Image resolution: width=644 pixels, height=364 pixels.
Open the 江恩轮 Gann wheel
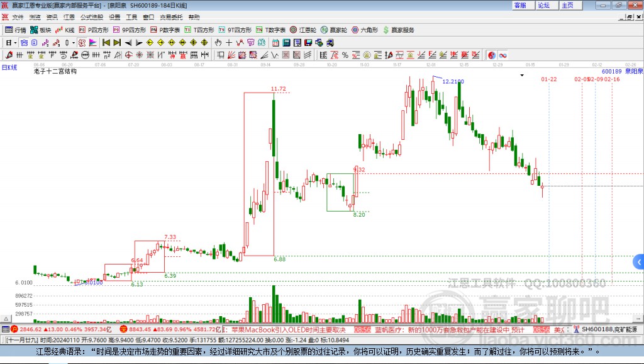pyautogui.click(x=303, y=30)
